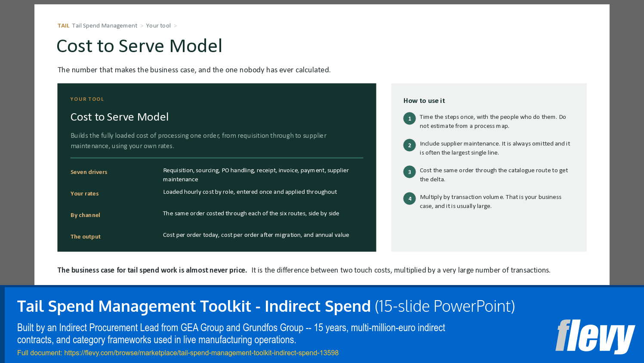The width and height of the screenshot is (644, 363).
Task: Click 'Builds the fully loaded cost' card description
Action: pos(198,140)
